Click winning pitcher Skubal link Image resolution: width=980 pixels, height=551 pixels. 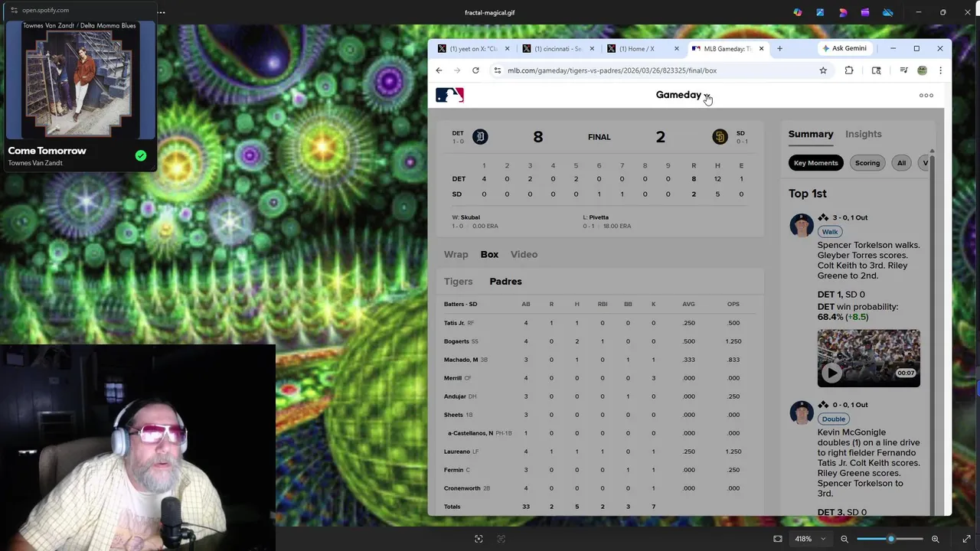point(470,217)
